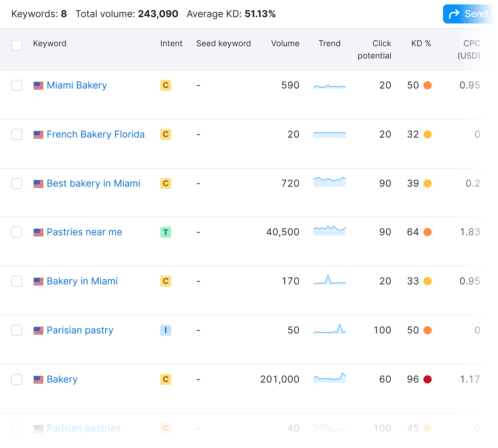Click the orange KD dot for Pastries near me
The width and height of the screenshot is (498, 448).
[428, 232]
